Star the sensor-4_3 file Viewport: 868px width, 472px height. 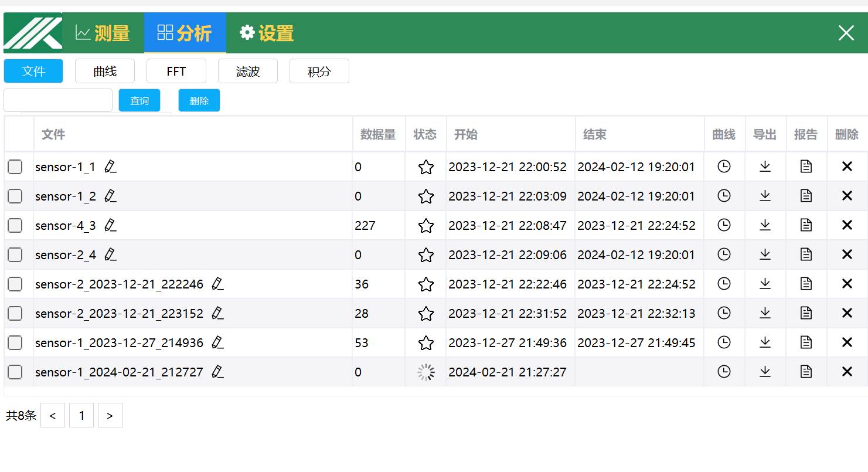coord(426,226)
